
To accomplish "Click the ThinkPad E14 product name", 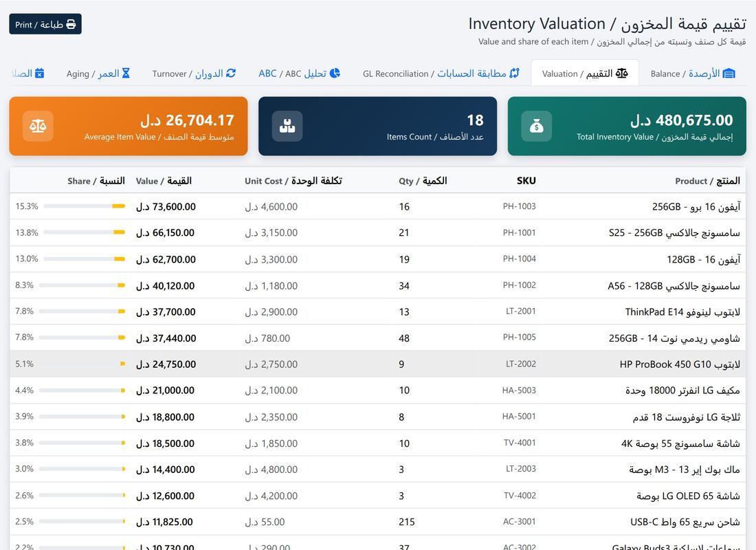I will click(682, 311).
